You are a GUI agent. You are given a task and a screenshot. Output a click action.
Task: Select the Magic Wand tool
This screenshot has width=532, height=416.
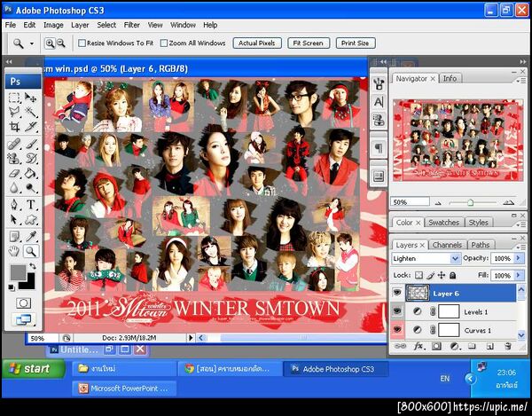click(31, 112)
